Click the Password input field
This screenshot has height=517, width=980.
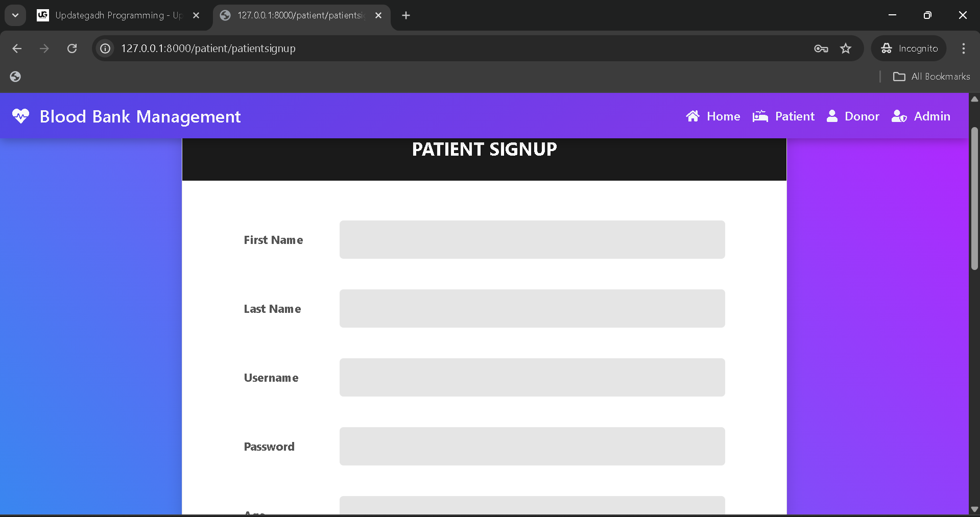tap(532, 447)
